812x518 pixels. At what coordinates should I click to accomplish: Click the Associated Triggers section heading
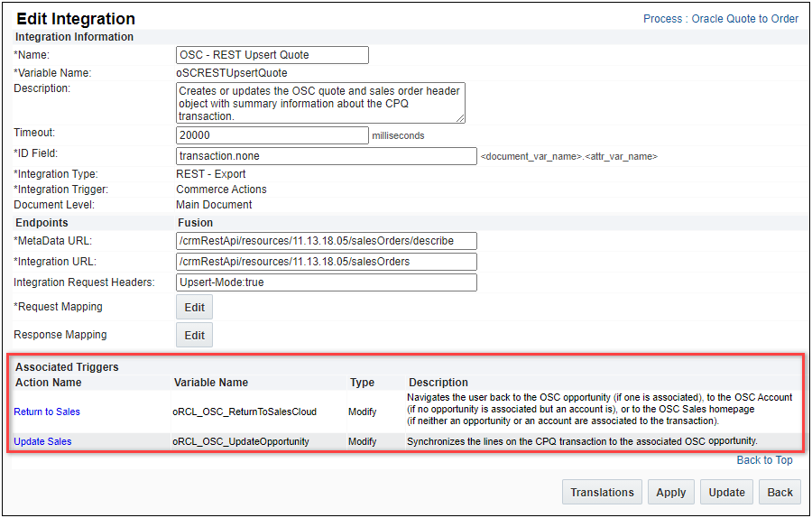point(67,367)
